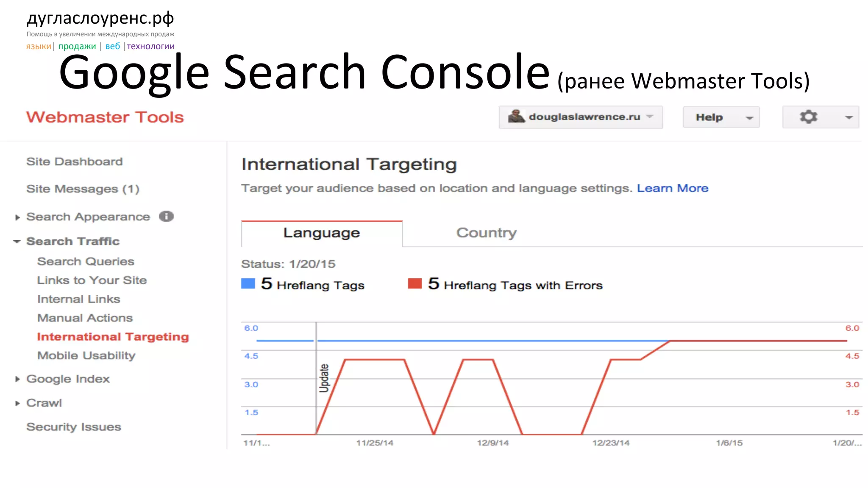Go to Mobile Usability page

[x=86, y=356]
